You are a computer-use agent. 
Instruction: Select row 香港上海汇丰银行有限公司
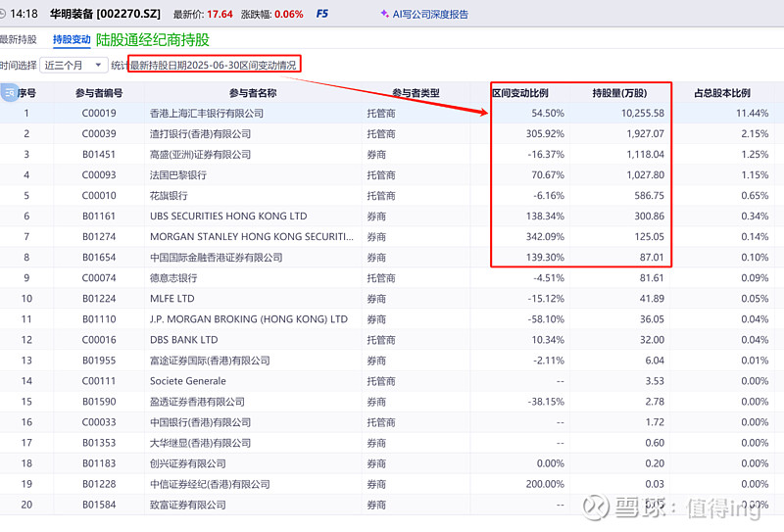click(x=392, y=113)
